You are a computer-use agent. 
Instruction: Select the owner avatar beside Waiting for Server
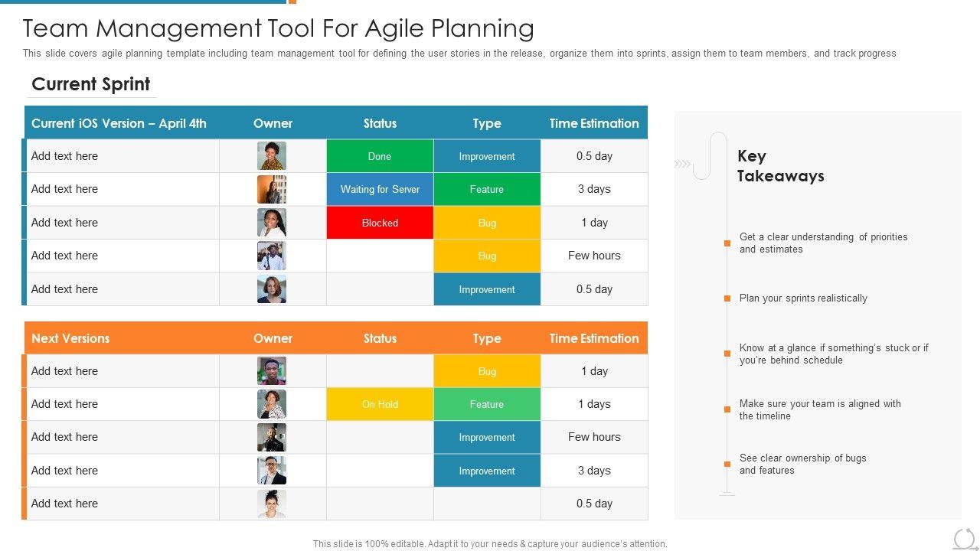[x=272, y=189]
